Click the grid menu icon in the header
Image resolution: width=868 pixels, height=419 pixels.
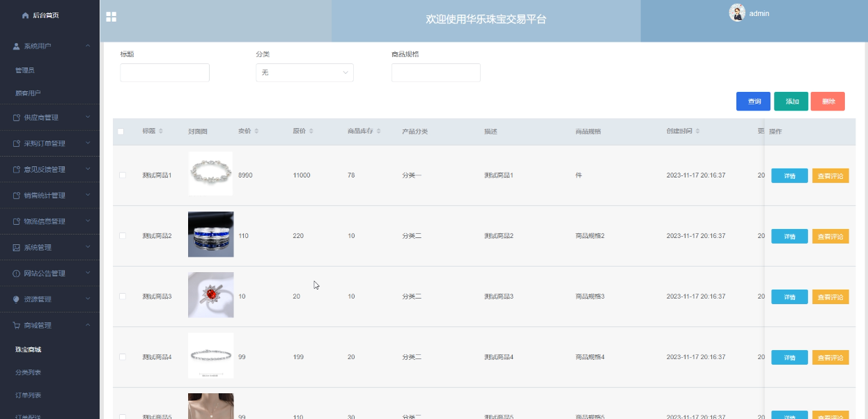111,17
